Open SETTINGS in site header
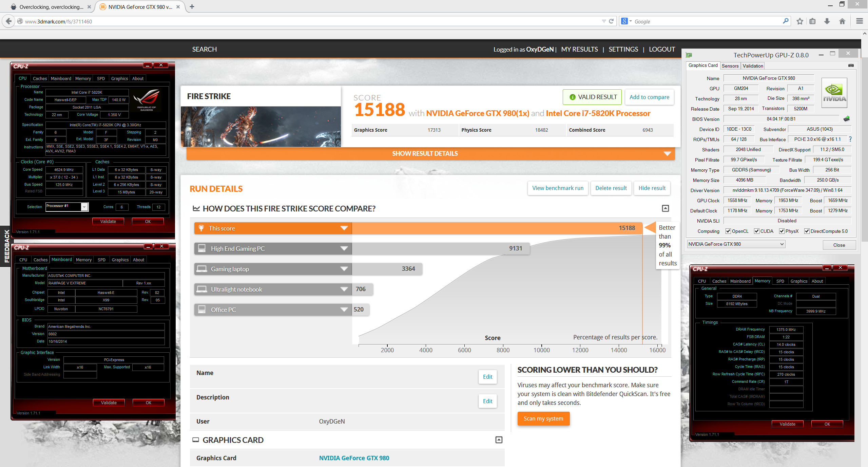Viewport: 868px width, 467px height. pos(623,49)
